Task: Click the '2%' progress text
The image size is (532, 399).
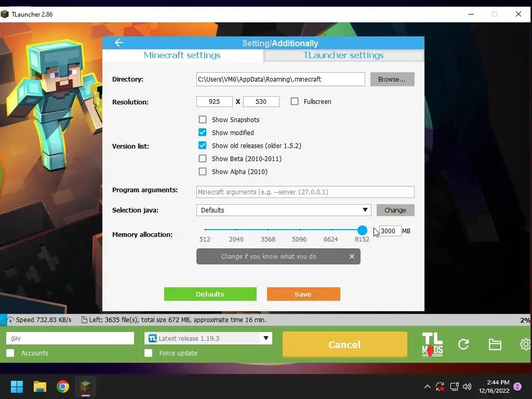Action: coord(525,320)
